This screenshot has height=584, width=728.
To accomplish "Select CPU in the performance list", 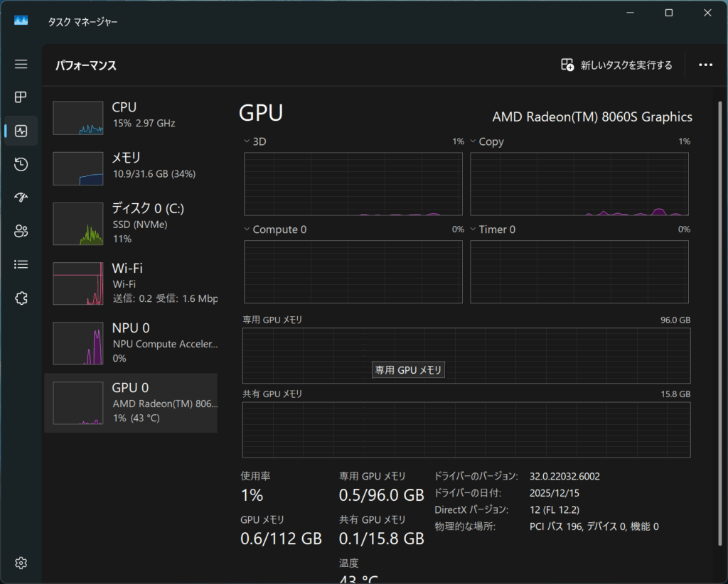I will [131, 116].
